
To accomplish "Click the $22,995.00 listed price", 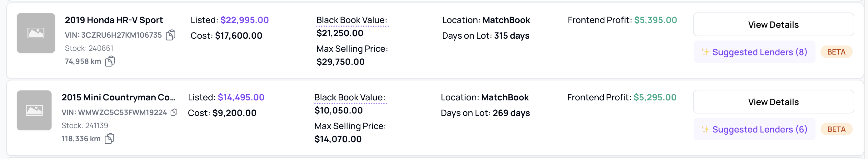I will click(245, 20).
